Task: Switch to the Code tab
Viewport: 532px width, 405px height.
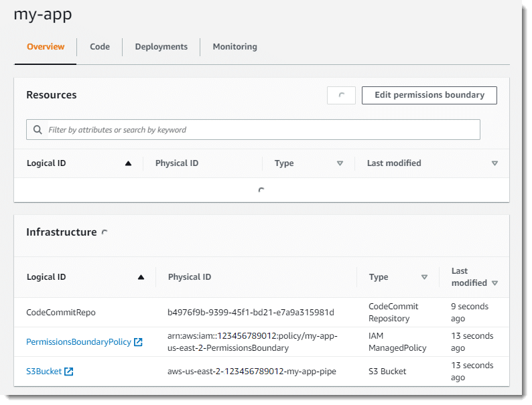Action: [x=100, y=47]
